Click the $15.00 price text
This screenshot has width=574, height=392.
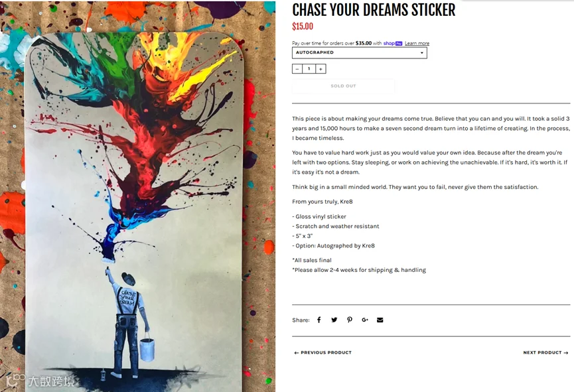click(x=303, y=27)
